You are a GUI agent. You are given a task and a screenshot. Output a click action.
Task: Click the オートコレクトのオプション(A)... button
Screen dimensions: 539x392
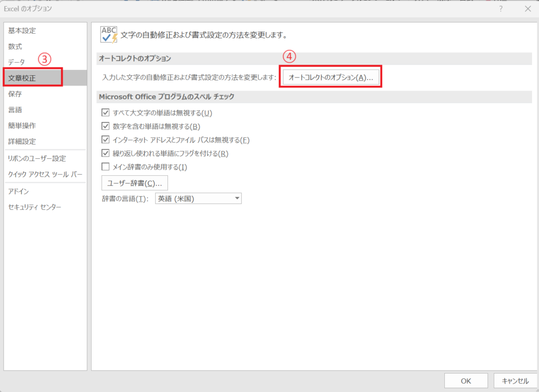[331, 77]
